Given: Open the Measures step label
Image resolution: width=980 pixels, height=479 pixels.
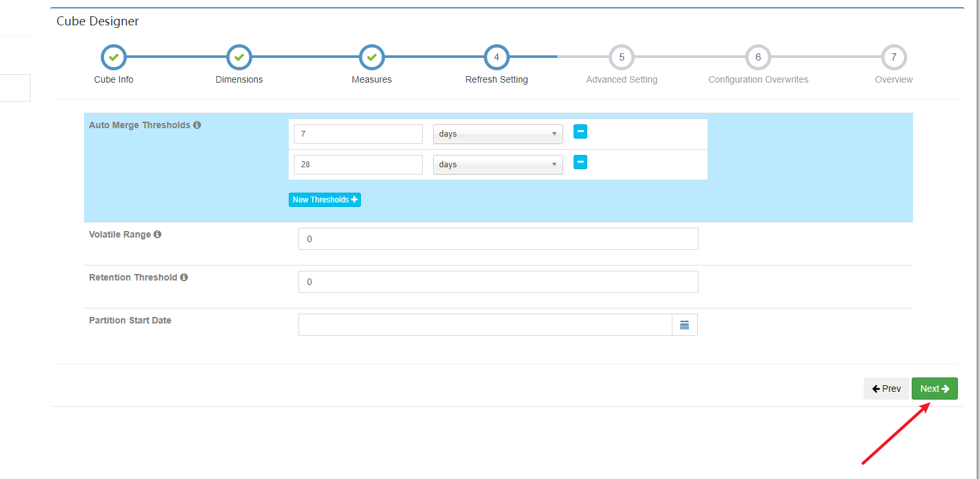Looking at the screenshot, I should [372, 79].
